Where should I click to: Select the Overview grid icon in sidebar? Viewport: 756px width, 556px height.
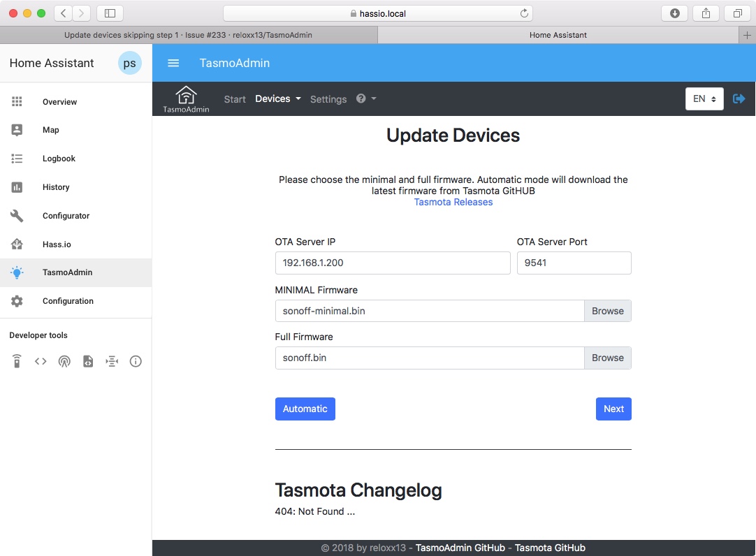click(x=17, y=101)
